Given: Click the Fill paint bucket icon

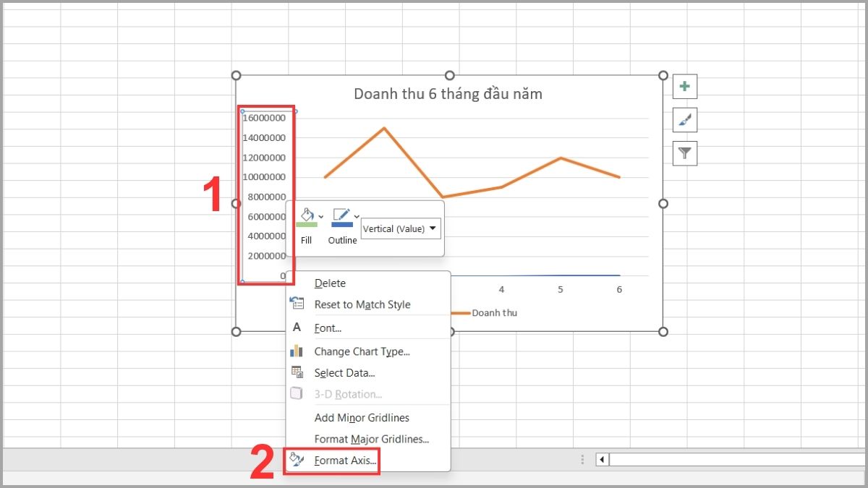Looking at the screenshot, I should pyautogui.click(x=307, y=215).
